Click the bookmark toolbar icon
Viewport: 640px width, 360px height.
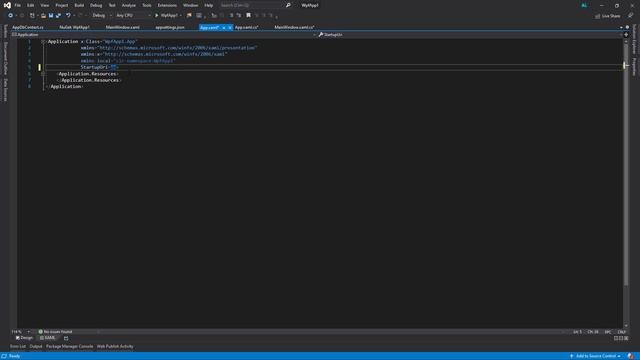pyautogui.click(x=248, y=16)
